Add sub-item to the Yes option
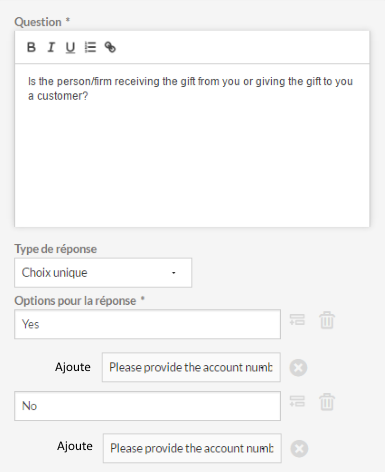Image resolution: width=385 pixels, height=472 pixels. (297, 320)
